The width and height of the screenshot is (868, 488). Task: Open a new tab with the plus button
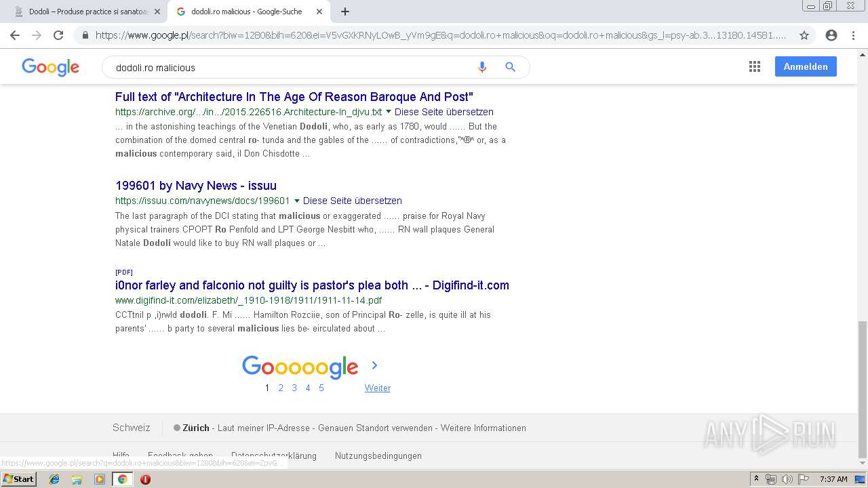tap(344, 12)
